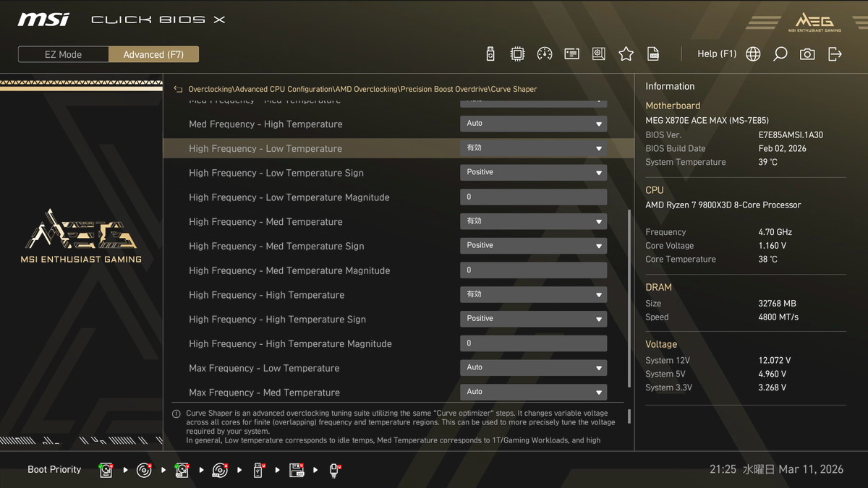Click the exit icon at top right
The width and height of the screenshot is (868, 488).
pos(835,54)
